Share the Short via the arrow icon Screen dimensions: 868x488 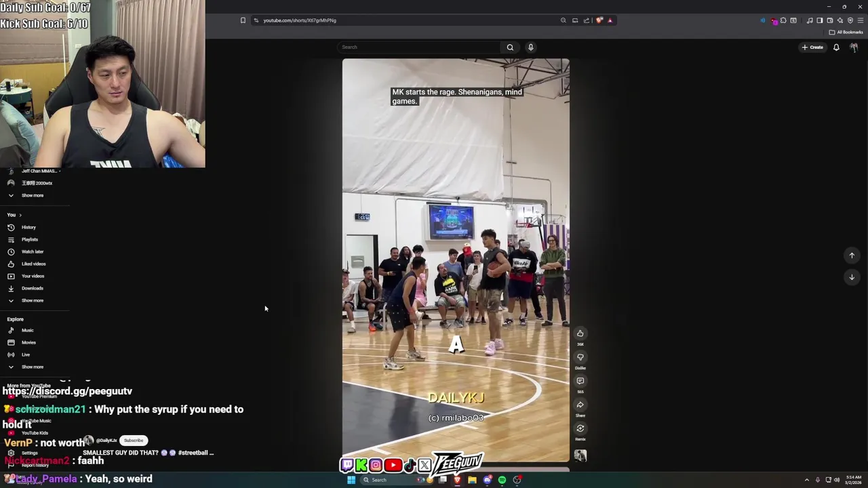[x=580, y=405]
